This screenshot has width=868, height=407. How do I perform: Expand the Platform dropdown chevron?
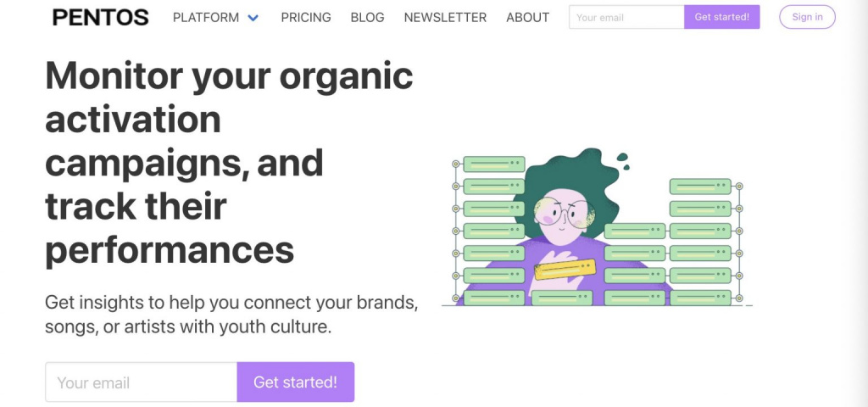[253, 19]
